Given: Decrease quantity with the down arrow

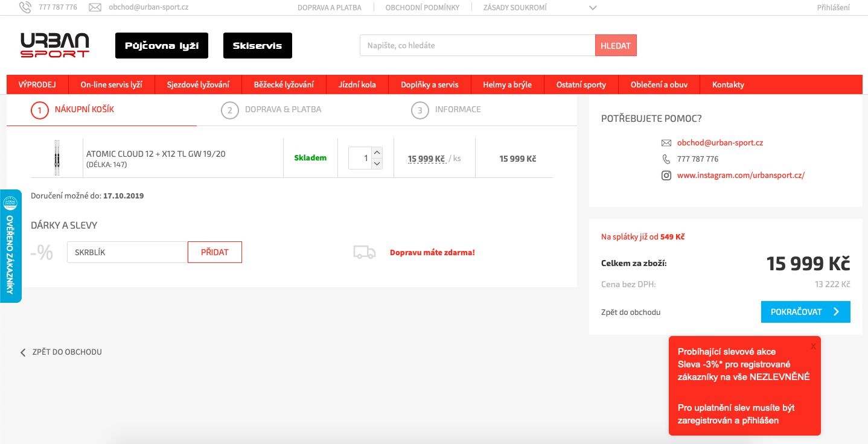Looking at the screenshot, I should [377, 163].
